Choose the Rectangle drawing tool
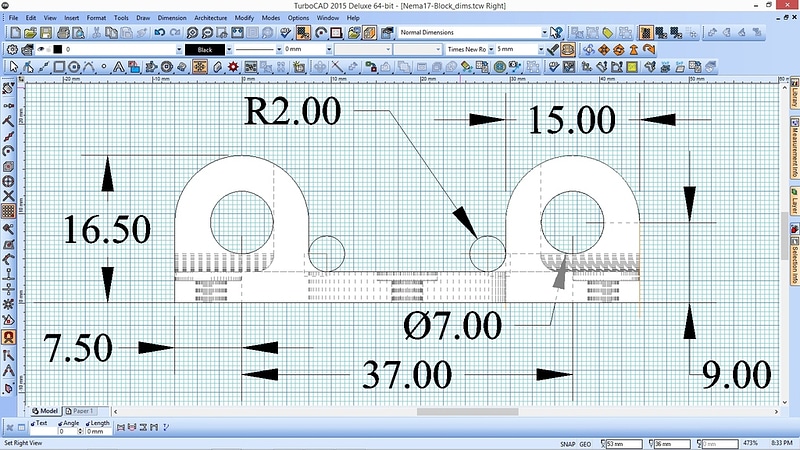 coord(59,67)
